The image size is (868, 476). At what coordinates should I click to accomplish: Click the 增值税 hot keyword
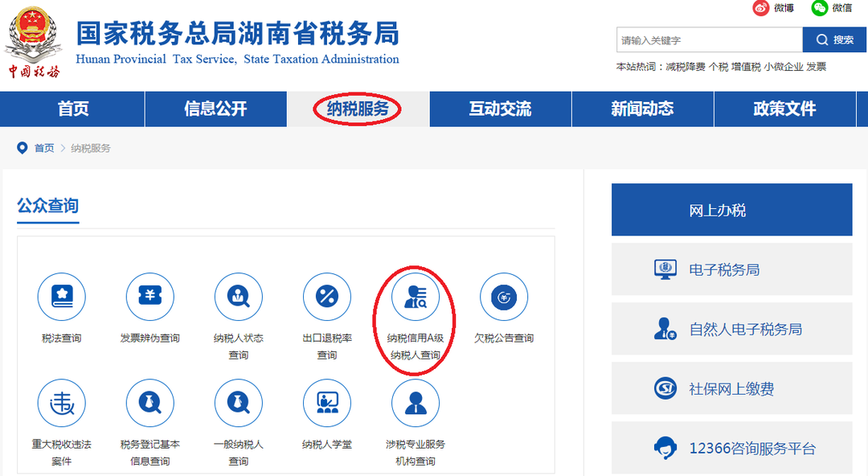[x=746, y=67]
